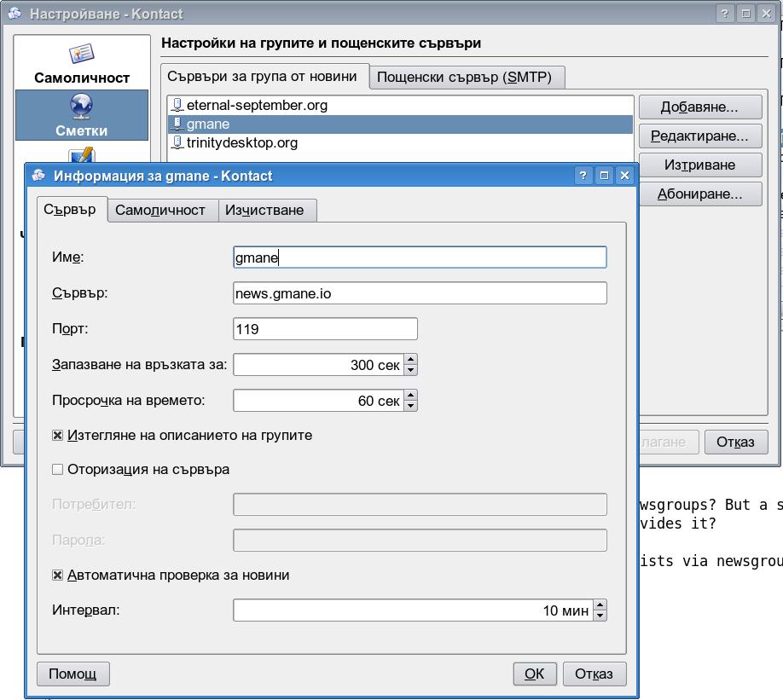Cancel the gmane dialog with Отказ
Viewport: 783px width, 700px height.
tap(594, 674)
